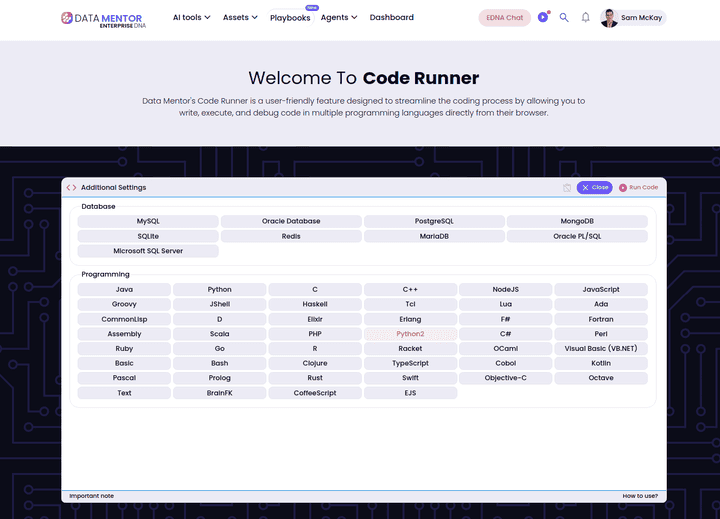
Task: Click the purple play icon in header
Action: pos(542,18)
